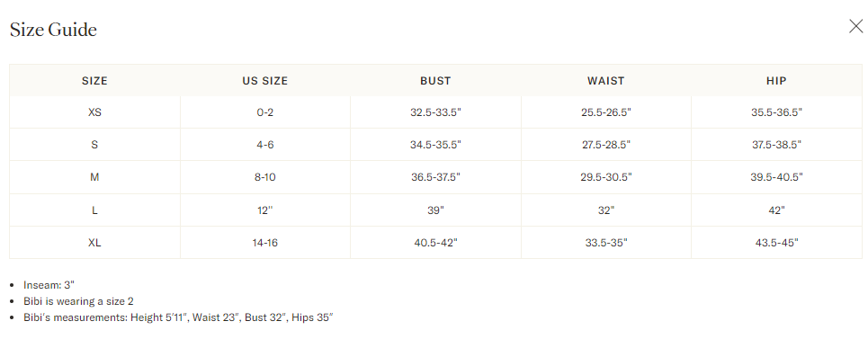
Task: Click the 0-2 US size cell
Action: point(265,112)
